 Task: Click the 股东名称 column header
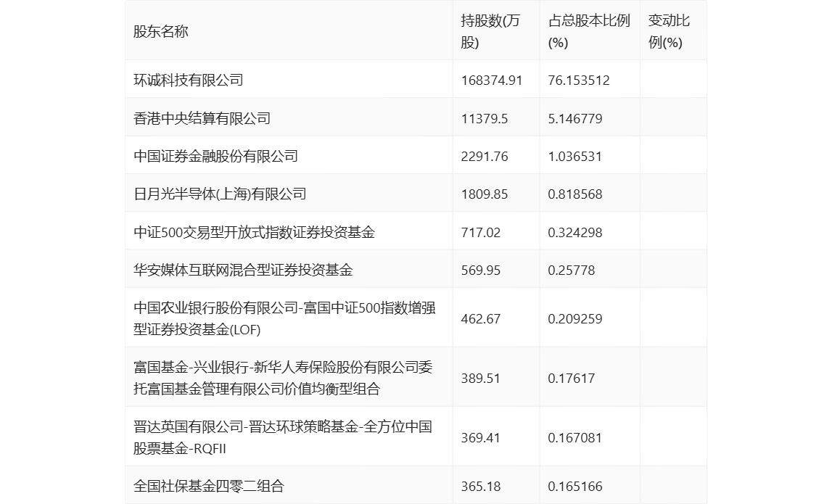point(161,31)
